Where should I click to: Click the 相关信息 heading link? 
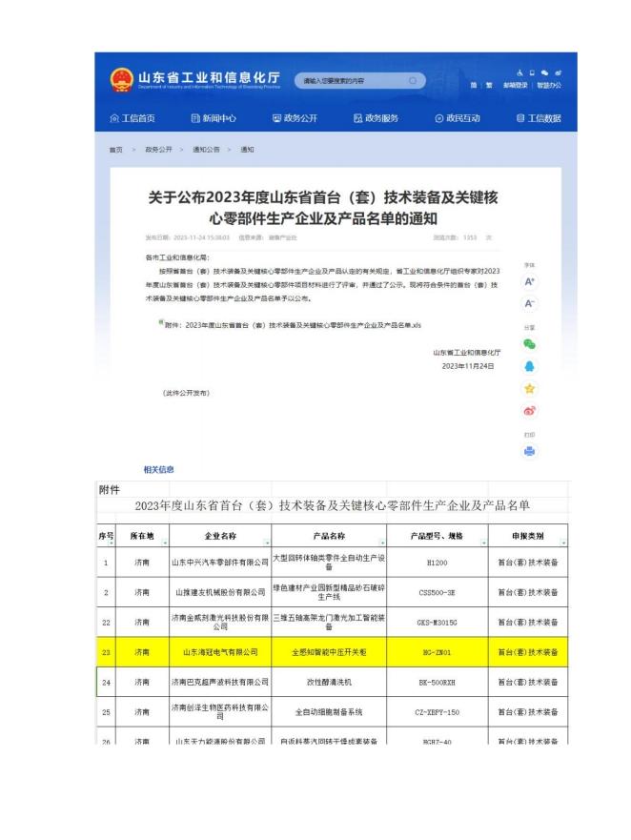click(x=158, y=470)
